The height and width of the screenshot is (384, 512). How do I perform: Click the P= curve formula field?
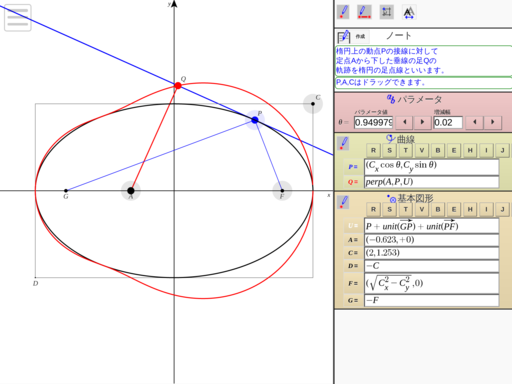[x=432, y=167]
